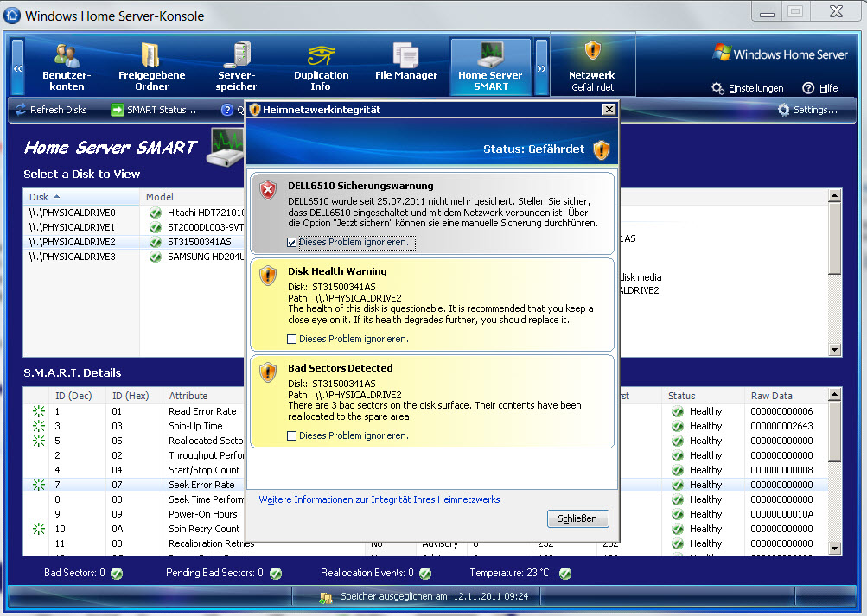Sort by the Raw Data column header
This screenshot has height=616, width=867.
click(786, 396)
